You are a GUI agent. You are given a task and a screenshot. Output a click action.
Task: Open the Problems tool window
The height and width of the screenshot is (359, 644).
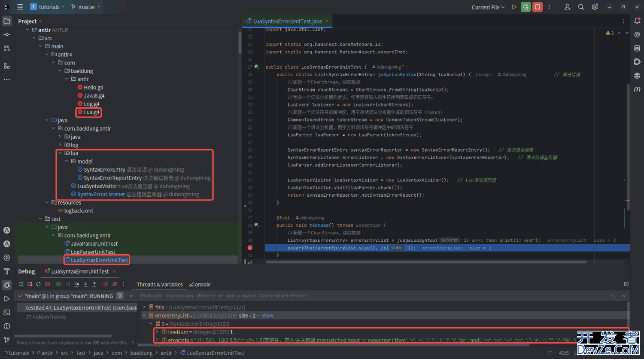pyautogui.click(x=7, y=326)
